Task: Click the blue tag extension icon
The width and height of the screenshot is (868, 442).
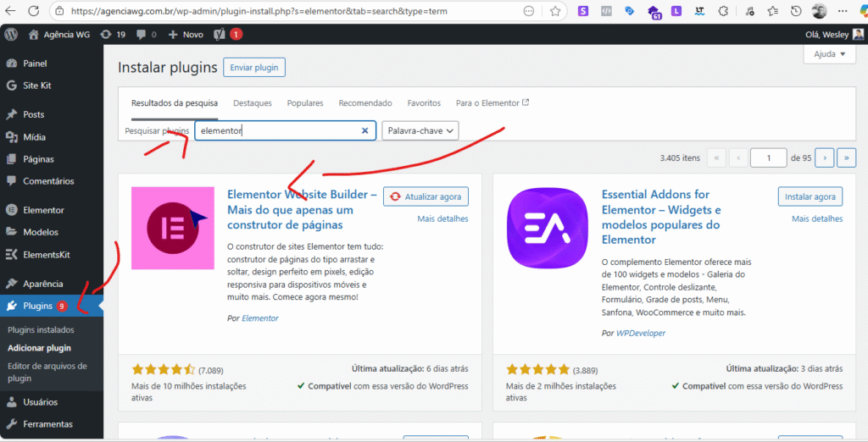Action: 630,11
